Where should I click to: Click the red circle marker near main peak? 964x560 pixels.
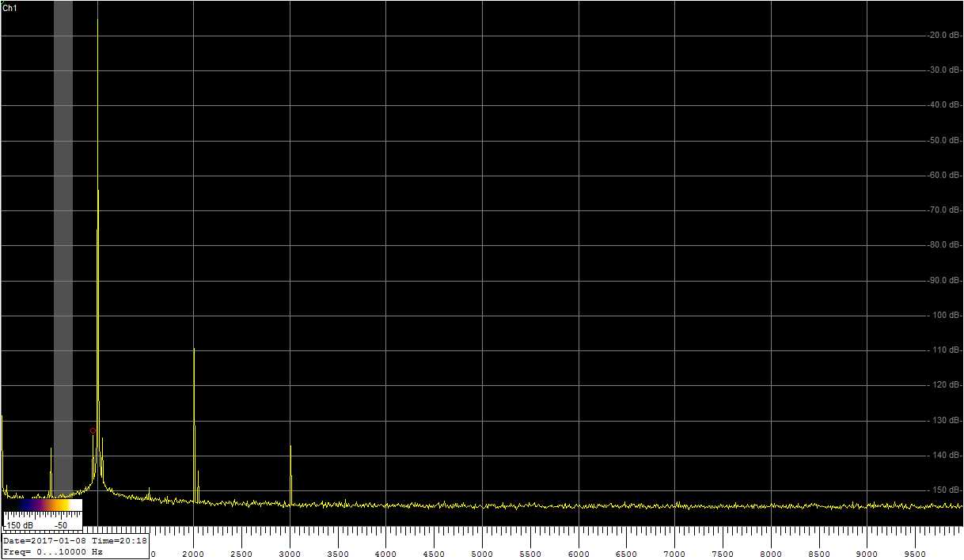[93, 431]
